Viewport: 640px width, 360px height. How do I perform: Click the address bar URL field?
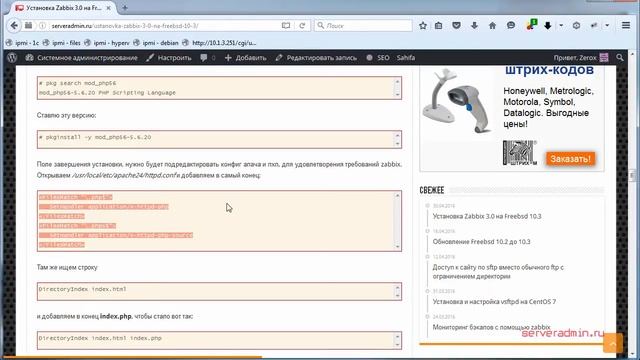click(163, 25)
